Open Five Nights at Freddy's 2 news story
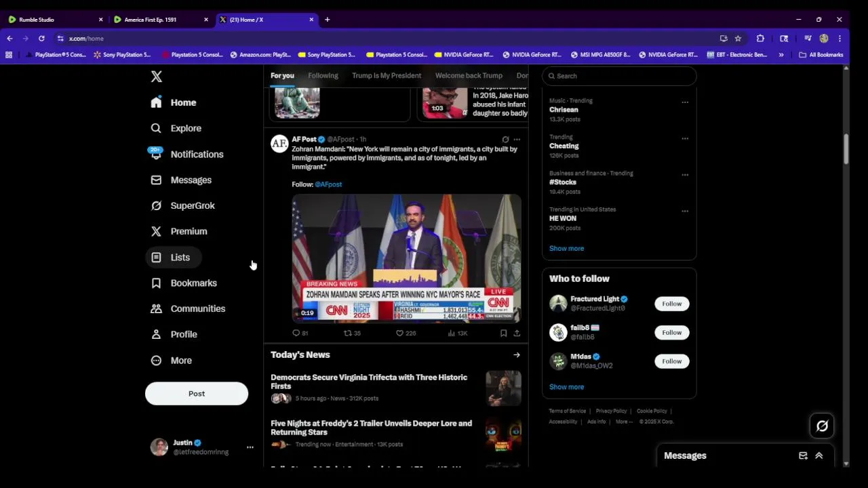Screen dimensions: 868x488 (x=395, y=434)
